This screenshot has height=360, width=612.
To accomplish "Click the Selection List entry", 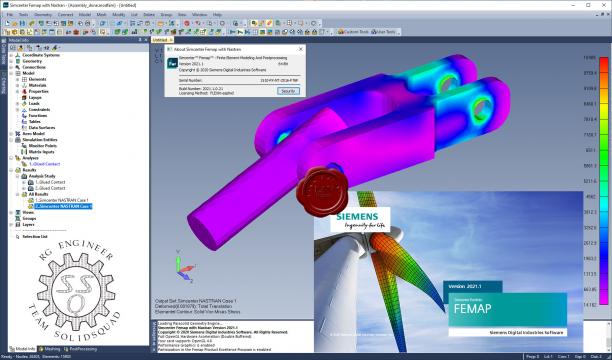I will point(35,237).
